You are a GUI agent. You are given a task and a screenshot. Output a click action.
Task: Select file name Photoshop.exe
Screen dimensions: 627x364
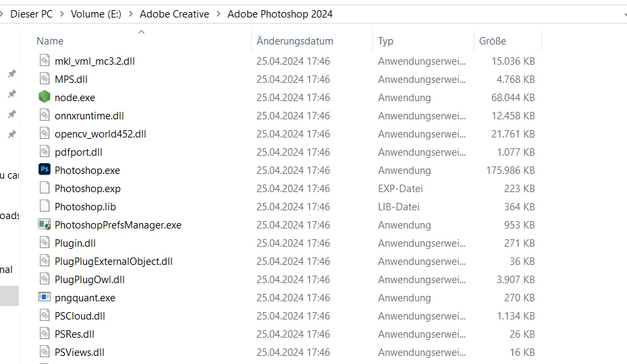pyautogui.click(x=87, y=171)
